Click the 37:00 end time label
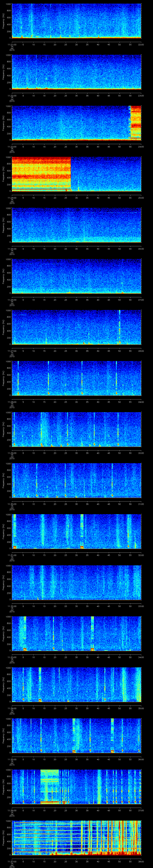The width and height of the screenshot is (153, 868). point(141,810)
